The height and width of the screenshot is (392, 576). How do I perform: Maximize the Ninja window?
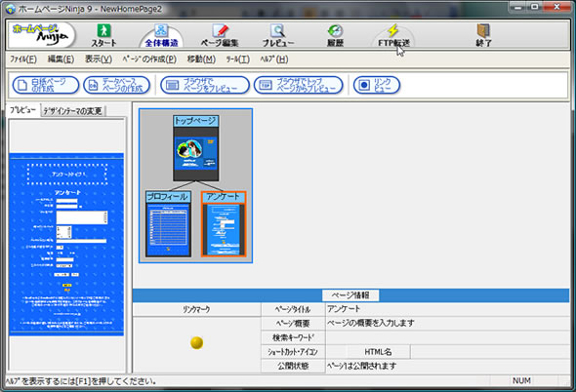coord(535,7)
